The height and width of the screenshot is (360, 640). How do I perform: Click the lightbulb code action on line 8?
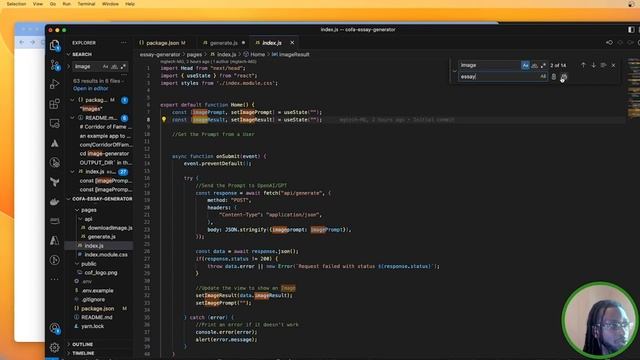pyautogui.click(x=164, y=120)
